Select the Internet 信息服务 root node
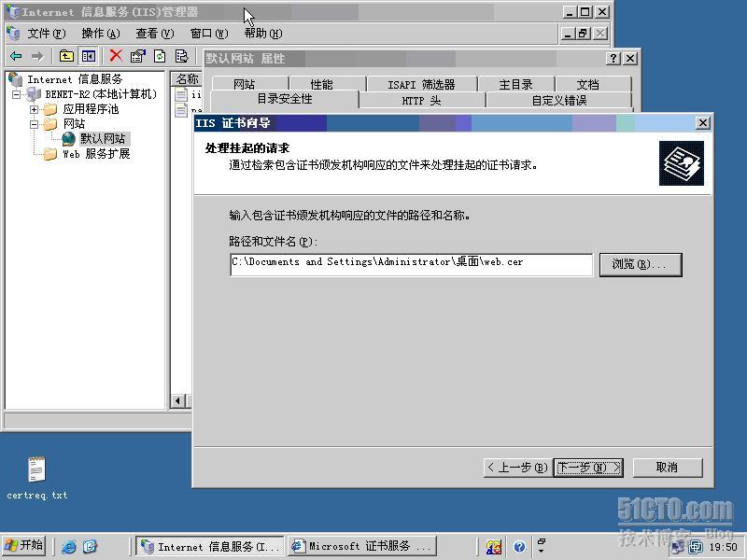Viewport: 747px width, 560px height. pos(75,79)
